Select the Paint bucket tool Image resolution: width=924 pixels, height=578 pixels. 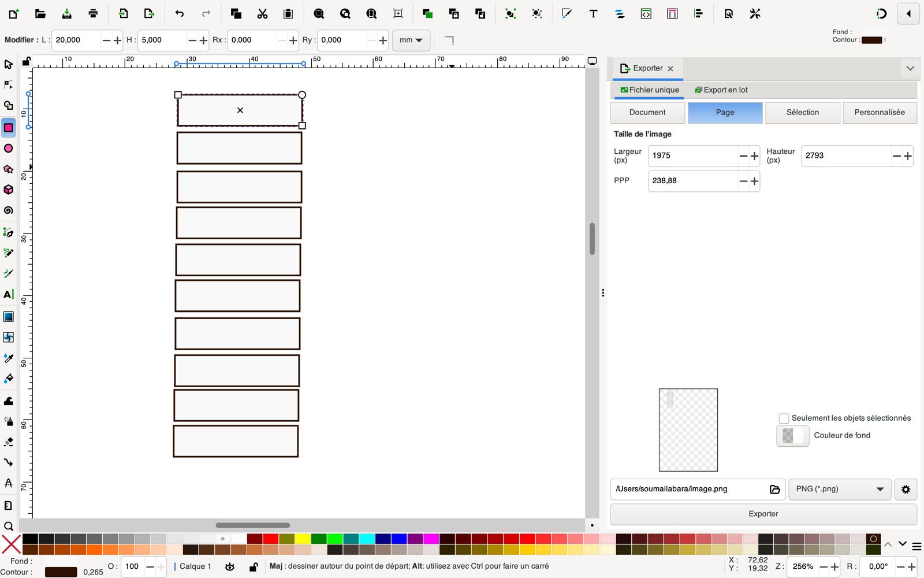(x=8, y=379)
